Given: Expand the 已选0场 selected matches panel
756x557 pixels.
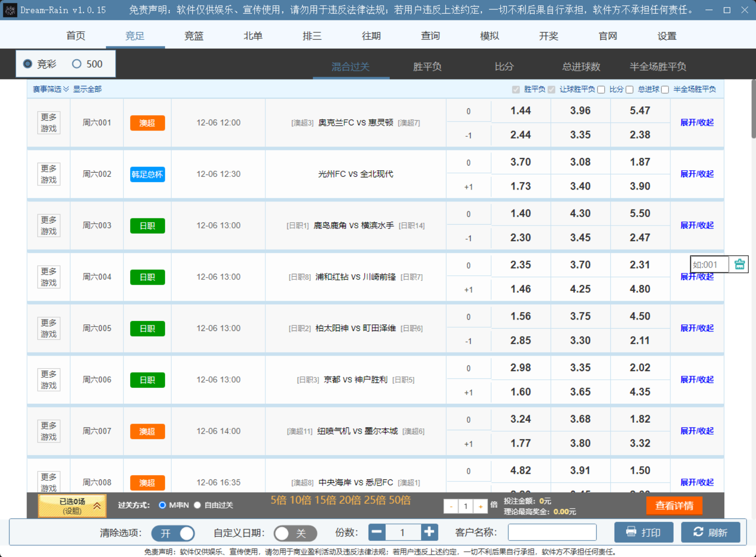Looking at the screenshot, I should pos(72,506).
